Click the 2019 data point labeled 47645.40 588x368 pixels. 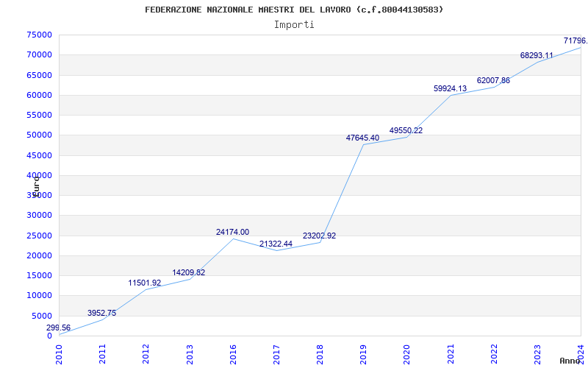362,138
